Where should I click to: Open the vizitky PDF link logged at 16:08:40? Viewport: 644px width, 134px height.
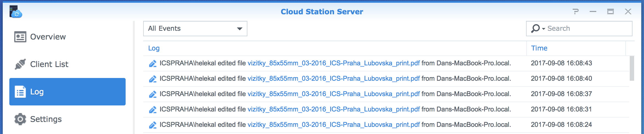click(334, 79)
